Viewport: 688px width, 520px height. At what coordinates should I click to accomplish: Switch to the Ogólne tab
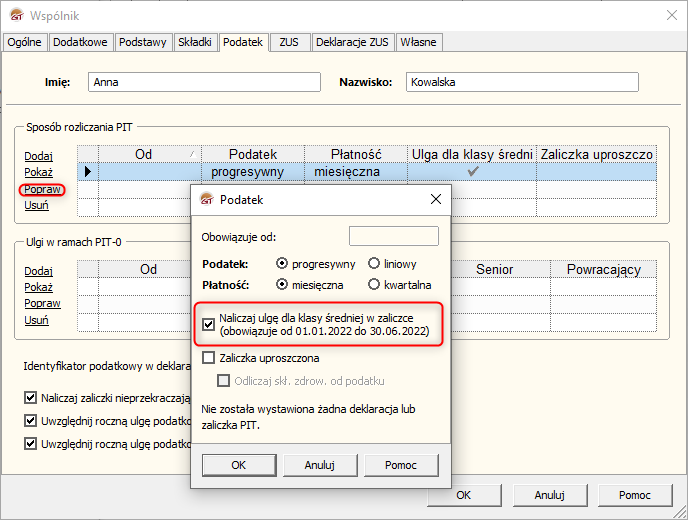(x=25, y=42)
